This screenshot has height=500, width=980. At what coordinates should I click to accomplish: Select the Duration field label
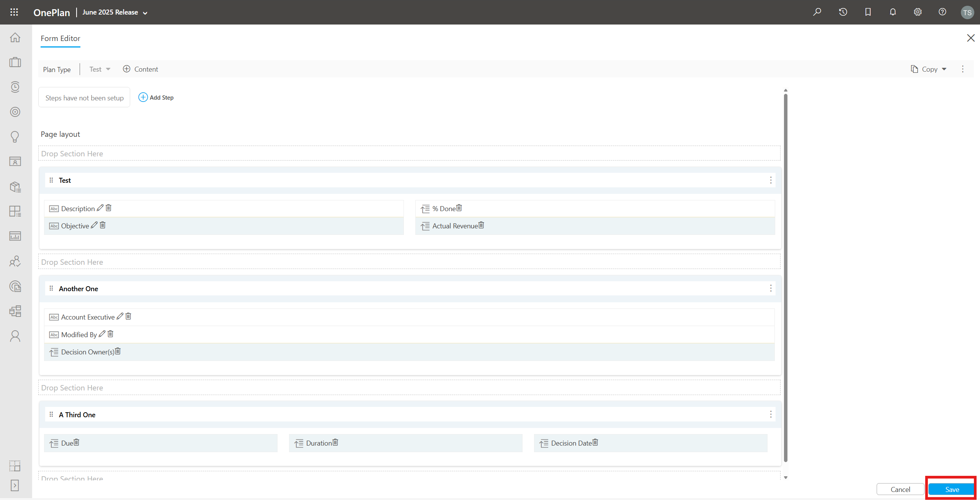[319, 443]
